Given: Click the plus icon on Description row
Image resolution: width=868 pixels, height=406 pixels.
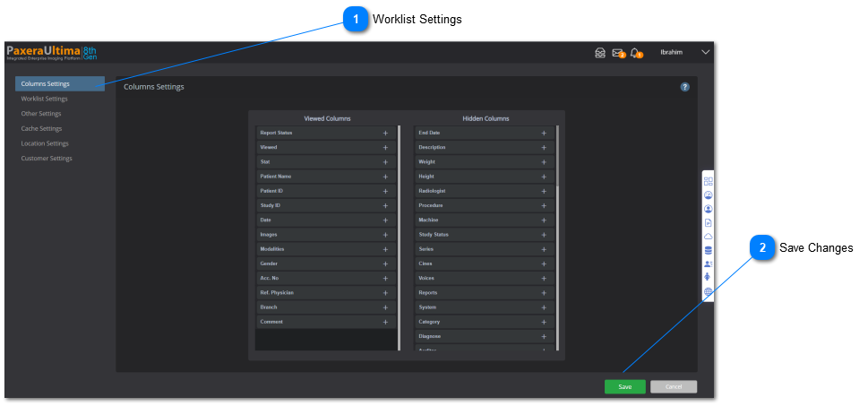Looking at the screenshot, I should point(544,147).
